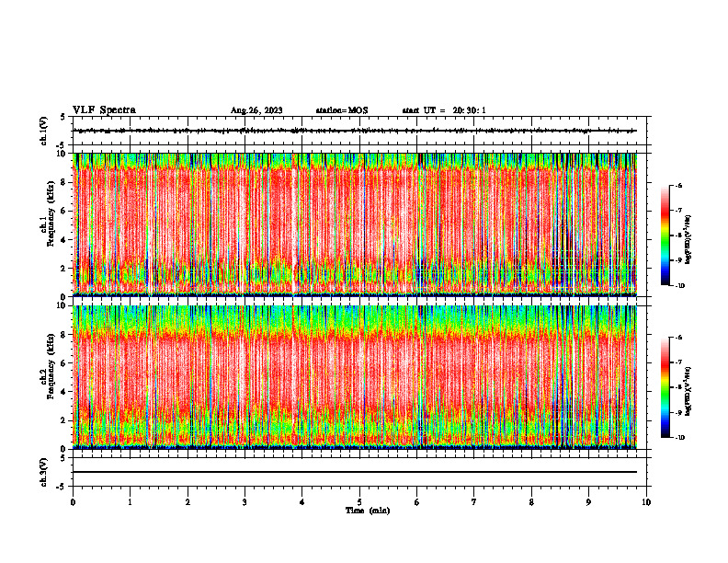
Task: Click the "-6" tick on ch.1 colorbar
Action: coord(679,185)
